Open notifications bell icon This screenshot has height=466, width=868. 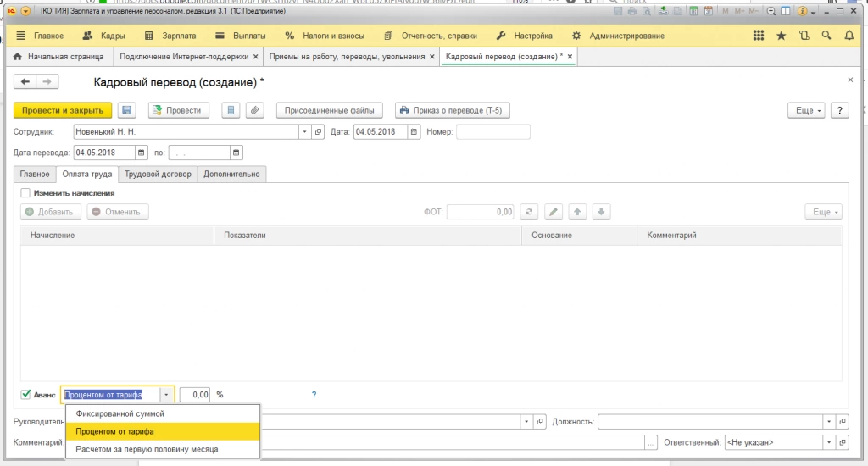click(x=849, y=36)
